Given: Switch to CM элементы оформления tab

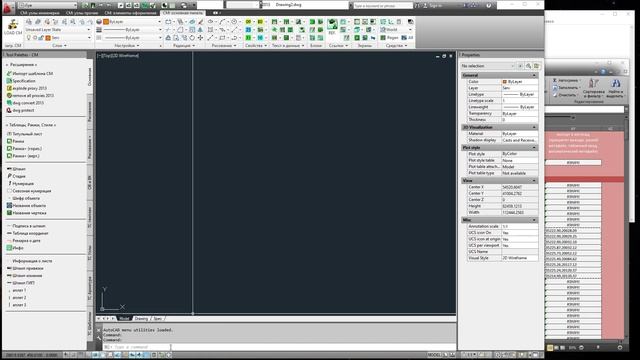Looking at the screenshot, I should (131, 13).
